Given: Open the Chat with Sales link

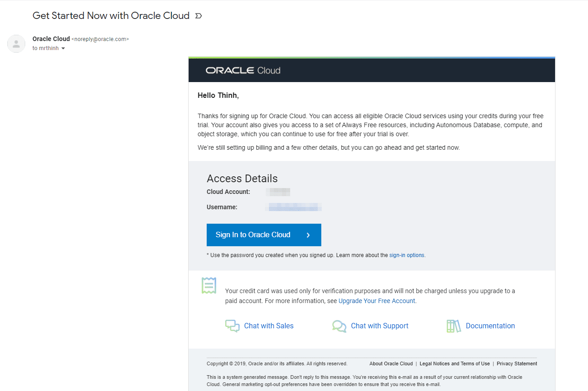Looking at the screenshot, I should click(269, 326).
